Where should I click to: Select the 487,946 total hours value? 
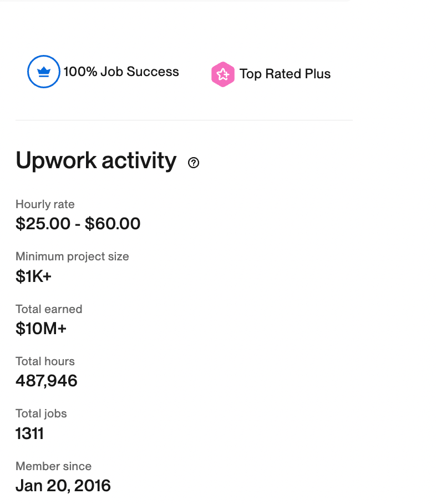tap(47, 381)
